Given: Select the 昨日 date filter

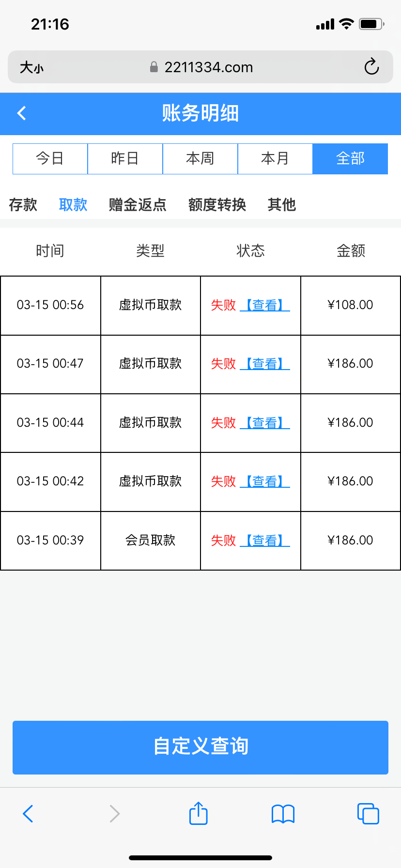Looking at the screenshot, I should pyautogui.click(x=125, y=158).
